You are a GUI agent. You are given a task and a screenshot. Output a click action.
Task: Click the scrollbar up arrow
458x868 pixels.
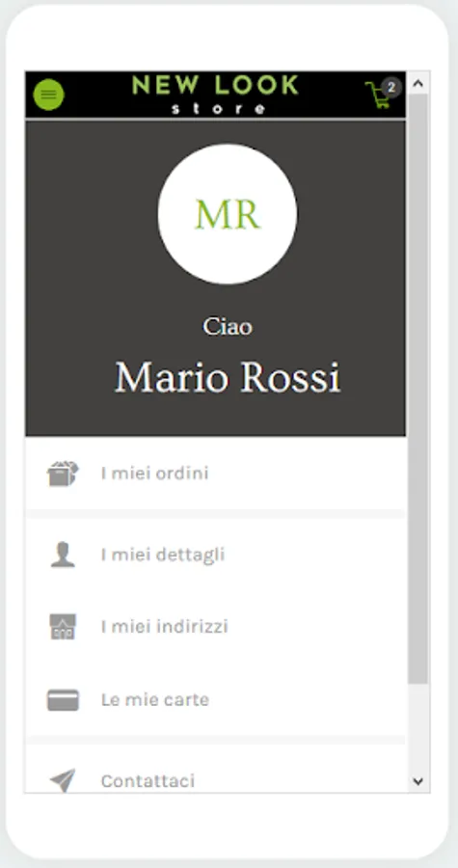pyautogui.click(x=418, y=84)
